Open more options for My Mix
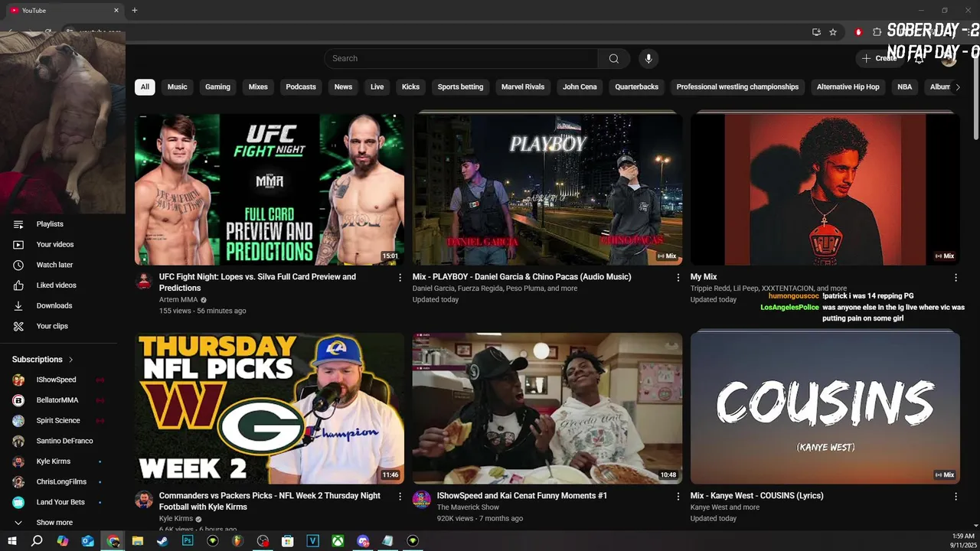The height and width of the screenshot is (551, 980). (955, 278)
